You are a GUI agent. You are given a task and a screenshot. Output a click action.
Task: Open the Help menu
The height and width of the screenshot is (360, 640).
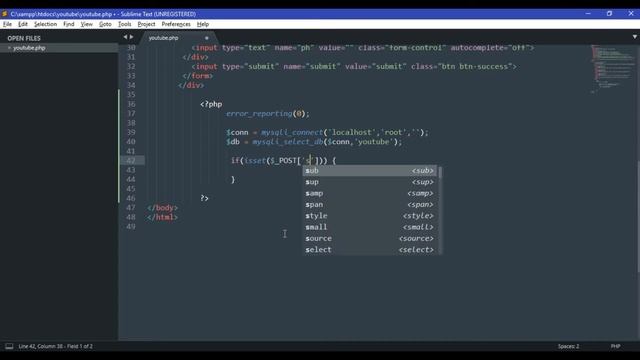tap(202, 24)
